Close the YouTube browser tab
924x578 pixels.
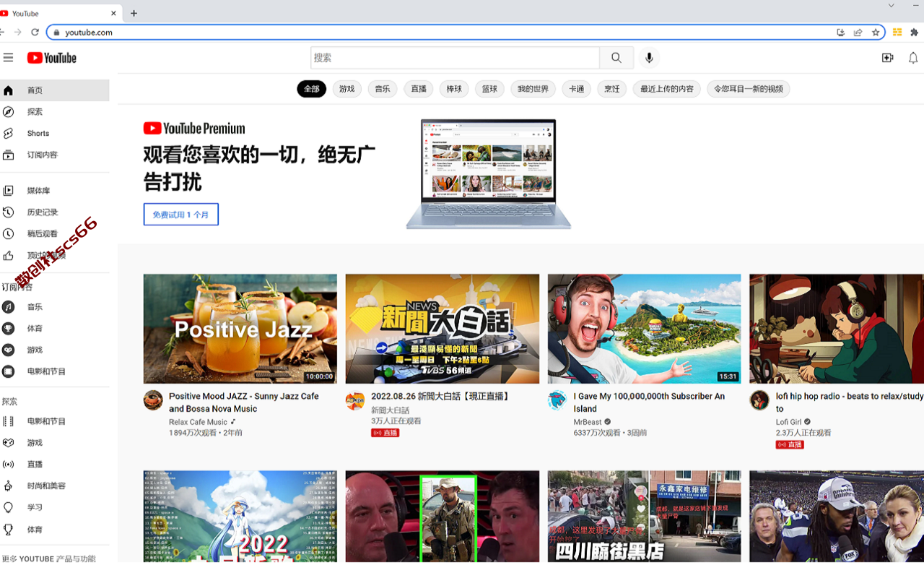(113, 13)
